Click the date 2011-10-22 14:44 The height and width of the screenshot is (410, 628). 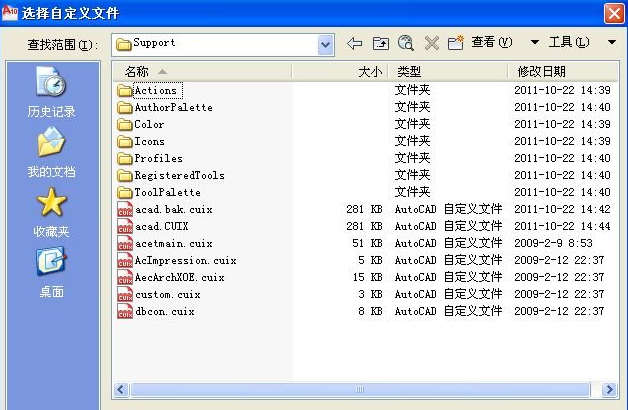[562, 226]
